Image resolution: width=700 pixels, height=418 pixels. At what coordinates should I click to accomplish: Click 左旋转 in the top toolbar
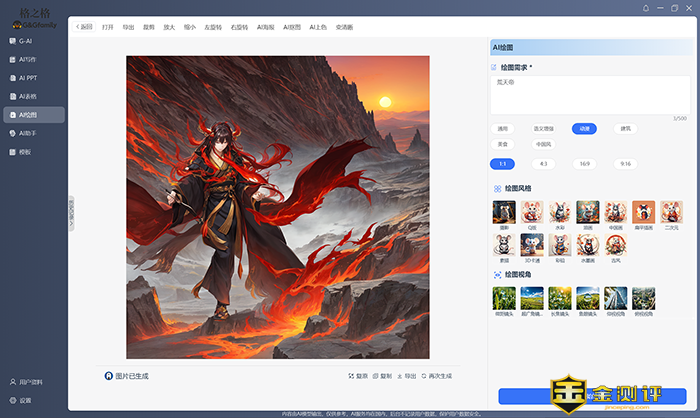(x=212, y=27)
